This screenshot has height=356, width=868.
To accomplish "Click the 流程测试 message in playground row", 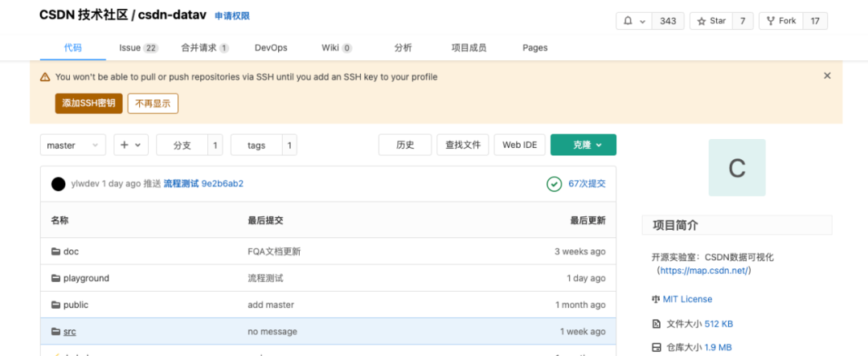I will 266,278.
